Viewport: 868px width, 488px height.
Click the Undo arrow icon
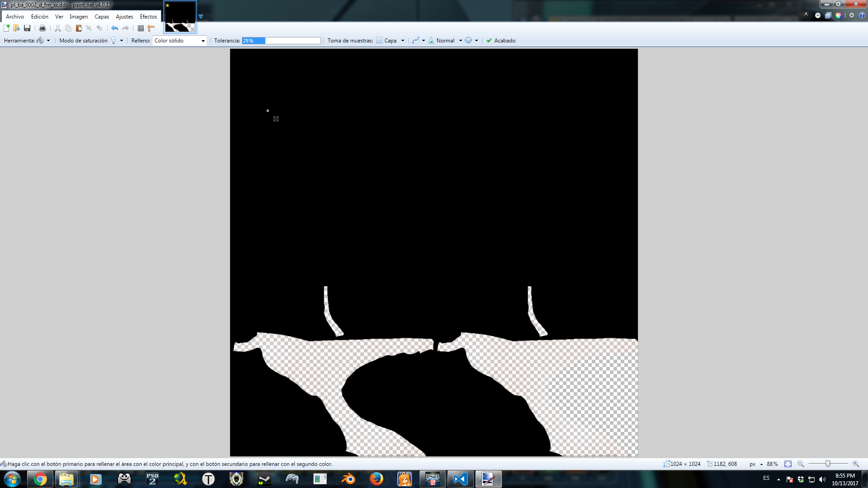[115, 28]
